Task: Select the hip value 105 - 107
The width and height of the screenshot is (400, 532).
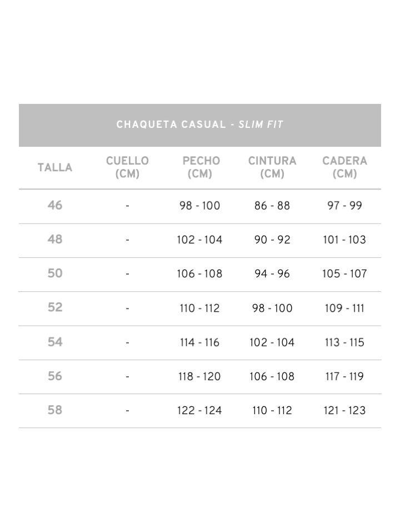Action: pos(344,274)
